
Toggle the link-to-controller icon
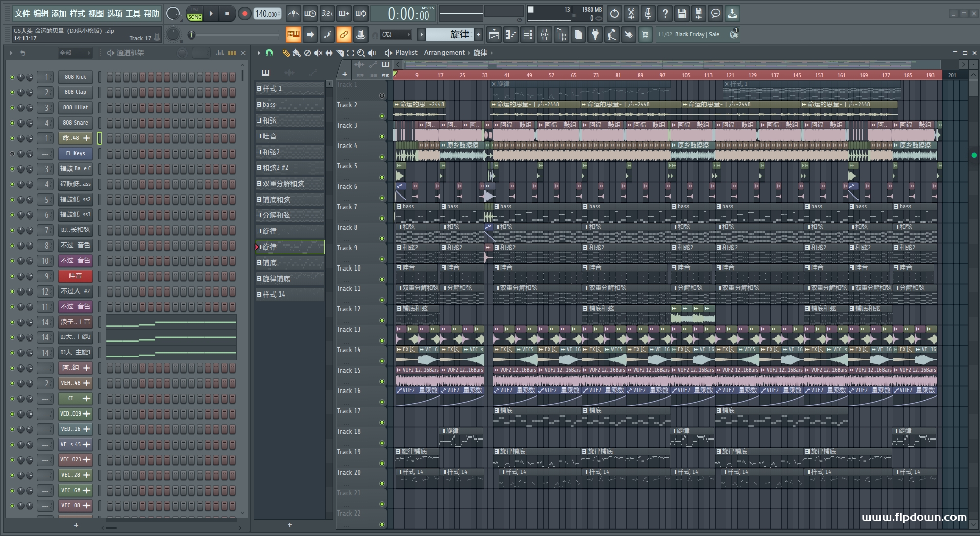coord(344,35)
